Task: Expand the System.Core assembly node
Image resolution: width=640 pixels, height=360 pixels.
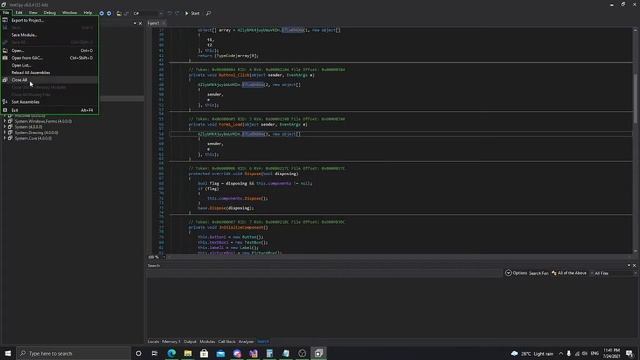Action: tap(5, 138)
